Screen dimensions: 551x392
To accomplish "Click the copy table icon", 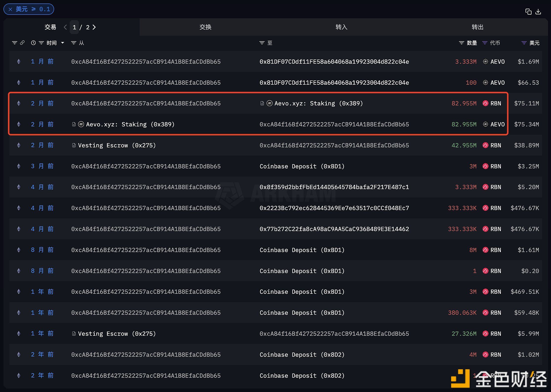I will point(528,12).
